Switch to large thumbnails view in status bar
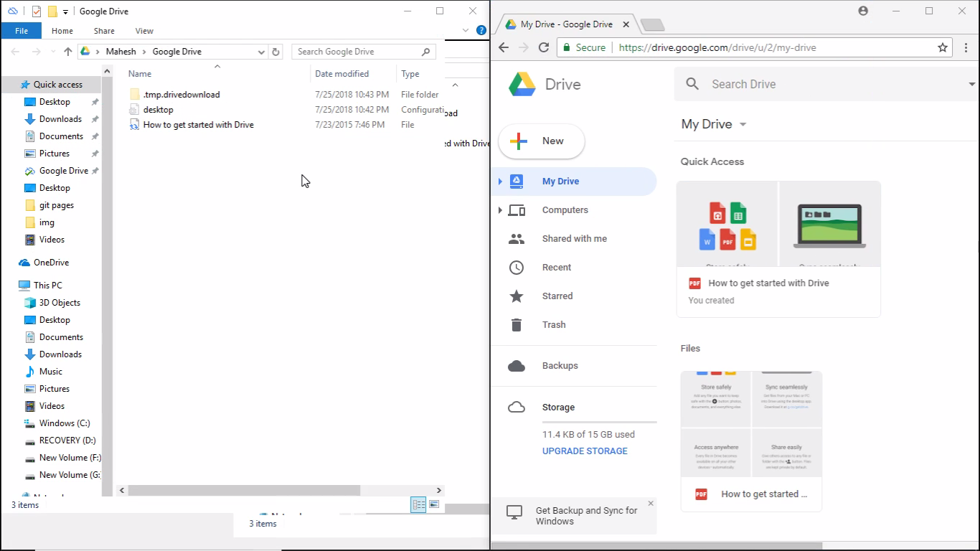This screenshot has width=980, height=551. (x=434, y=504)
